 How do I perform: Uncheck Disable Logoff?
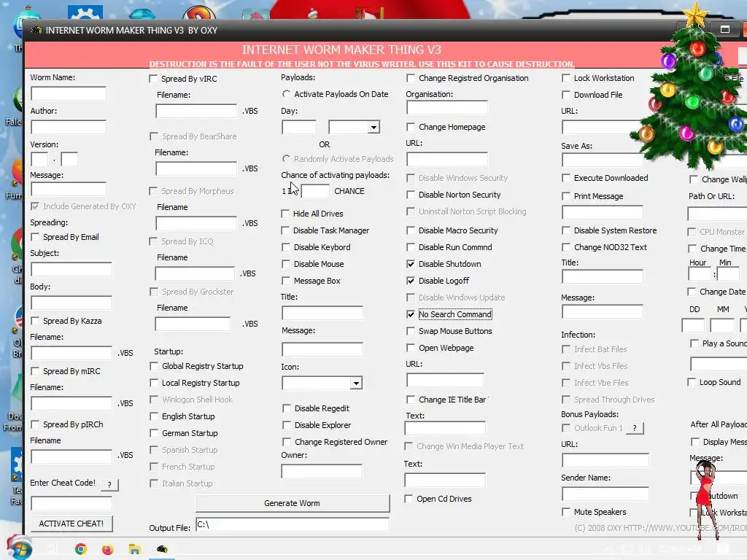coord(410,281)
